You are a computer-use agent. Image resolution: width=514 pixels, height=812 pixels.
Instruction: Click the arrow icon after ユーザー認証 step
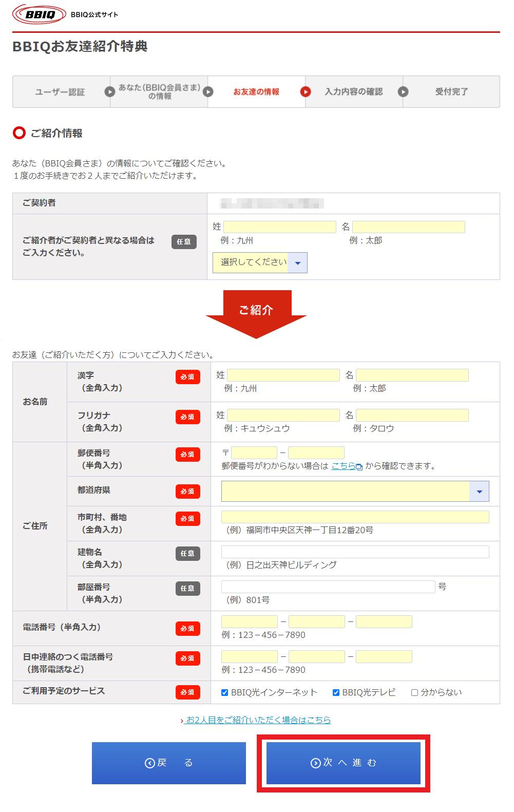109,92
